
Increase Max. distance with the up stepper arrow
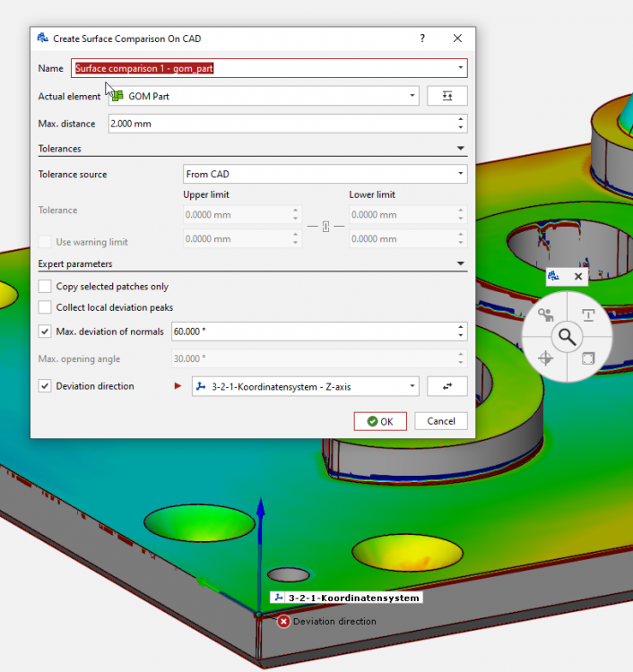coord(461,119)
